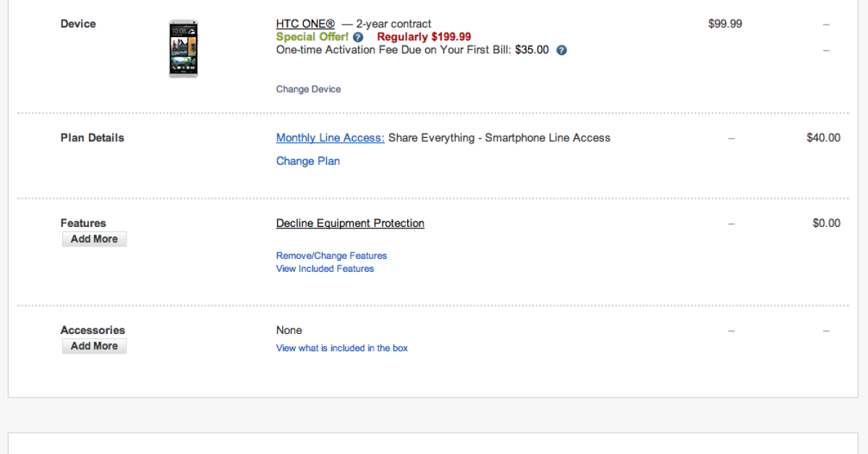Viewport: 868px width, 454px height.
Task: Click the green Special Offer! text
Action: click(312, 37)
